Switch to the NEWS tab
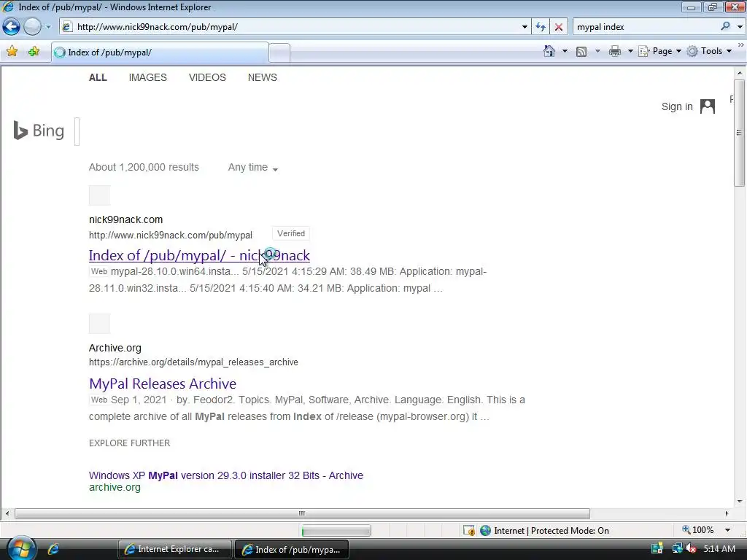The width and height of the screenshot is (747, 560). click(263, 77)
